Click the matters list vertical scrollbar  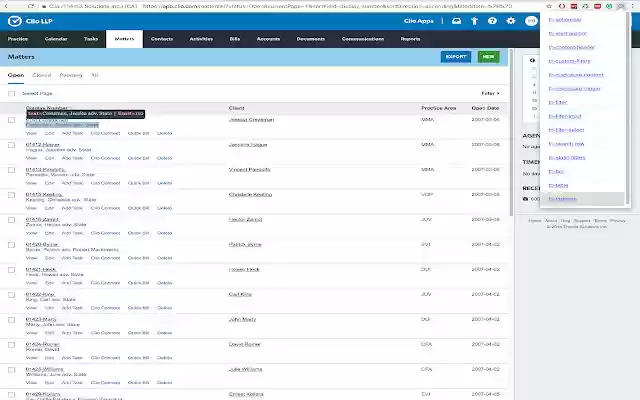coord(511,133)
